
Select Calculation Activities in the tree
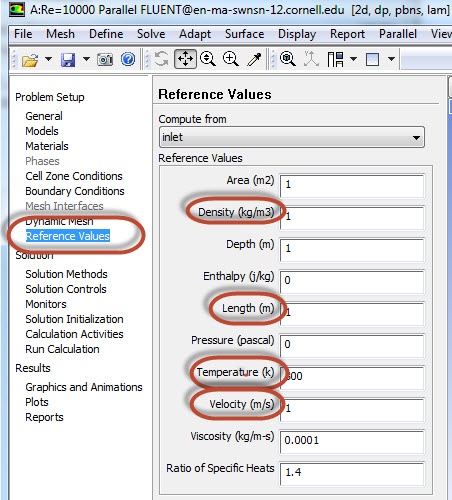click(x=74, y=334)
